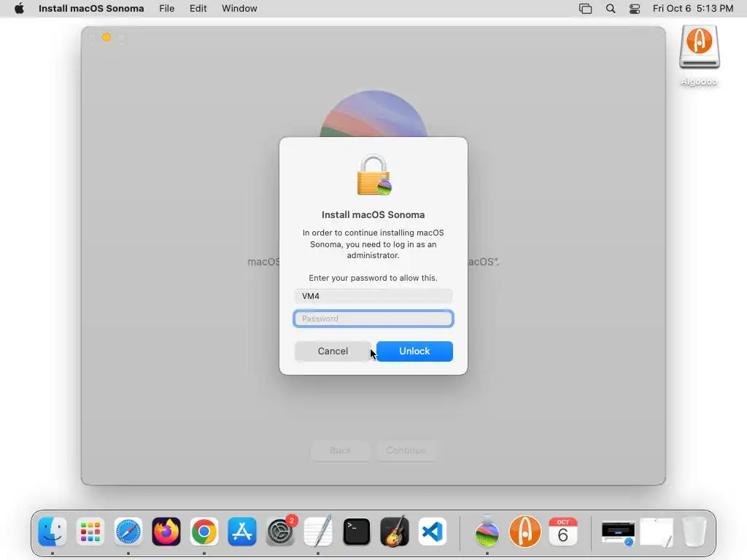Open Algodoo from the Dock
Viewport: 747px width, 560px height.
pyautogui.click(x=525, y=532)
